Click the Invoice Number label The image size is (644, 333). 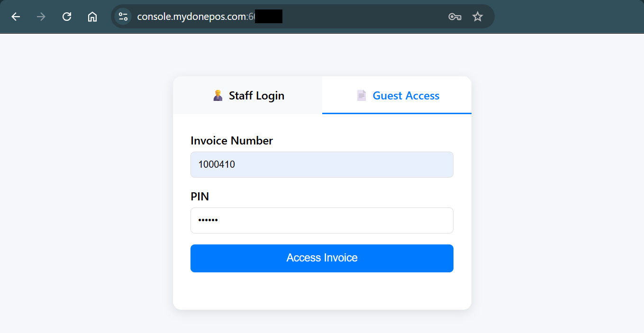coord(232,141)
